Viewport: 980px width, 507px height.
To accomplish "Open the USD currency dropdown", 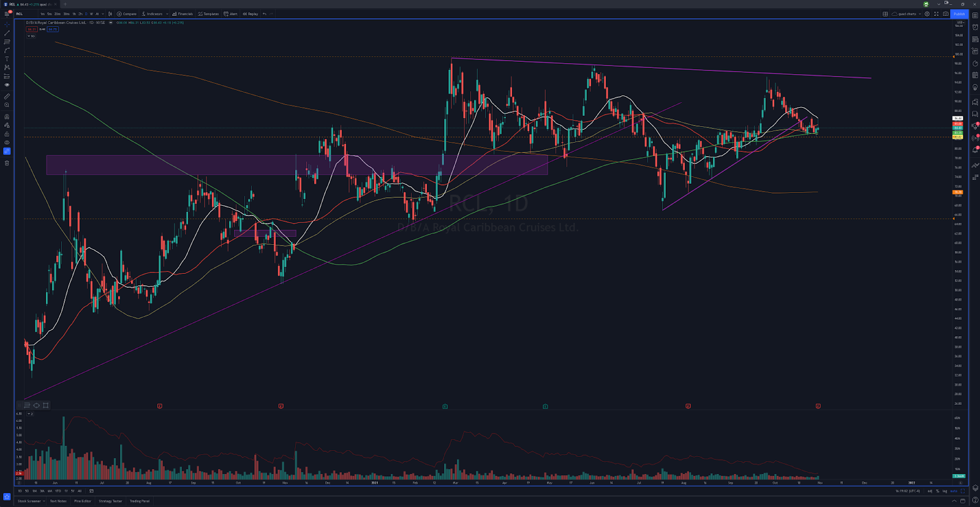I will click(960, 22).
